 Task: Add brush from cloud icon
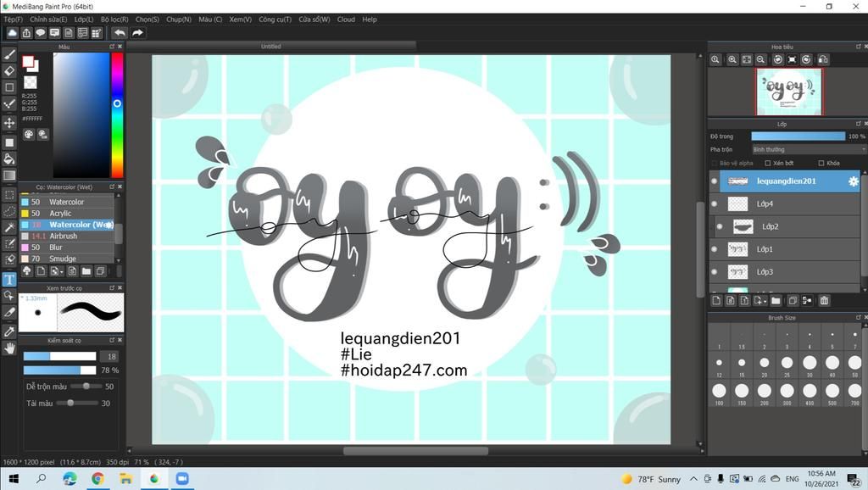[x=26, y=270]
